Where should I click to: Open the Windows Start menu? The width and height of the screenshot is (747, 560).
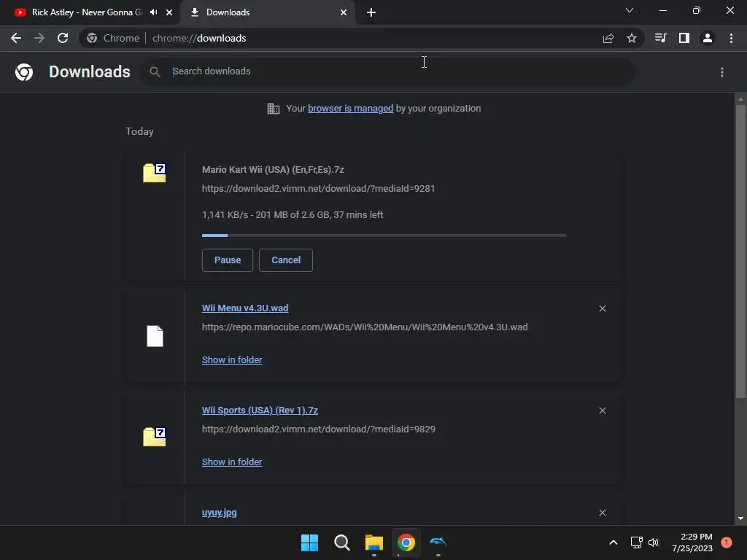pos(309,542)
